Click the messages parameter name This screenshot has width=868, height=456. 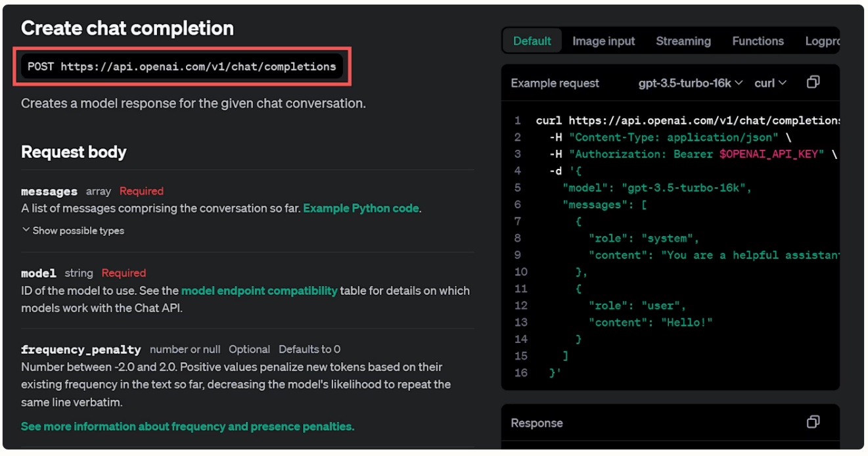[49, 191]
